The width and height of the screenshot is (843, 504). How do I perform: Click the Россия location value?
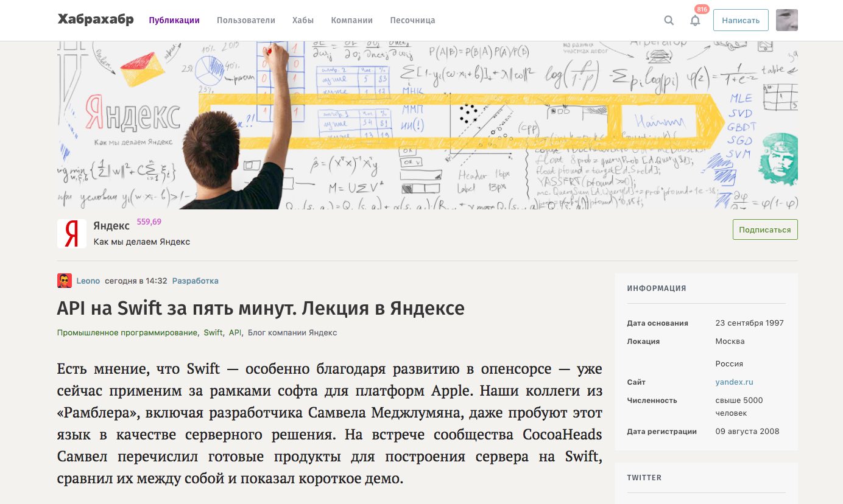[730, 364]
